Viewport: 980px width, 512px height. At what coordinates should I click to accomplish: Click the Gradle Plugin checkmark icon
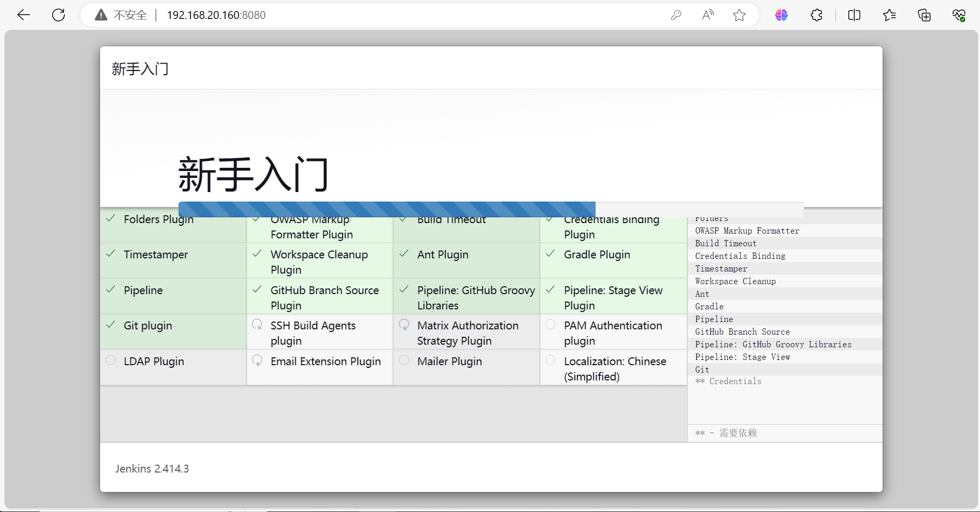pos(550,254)
